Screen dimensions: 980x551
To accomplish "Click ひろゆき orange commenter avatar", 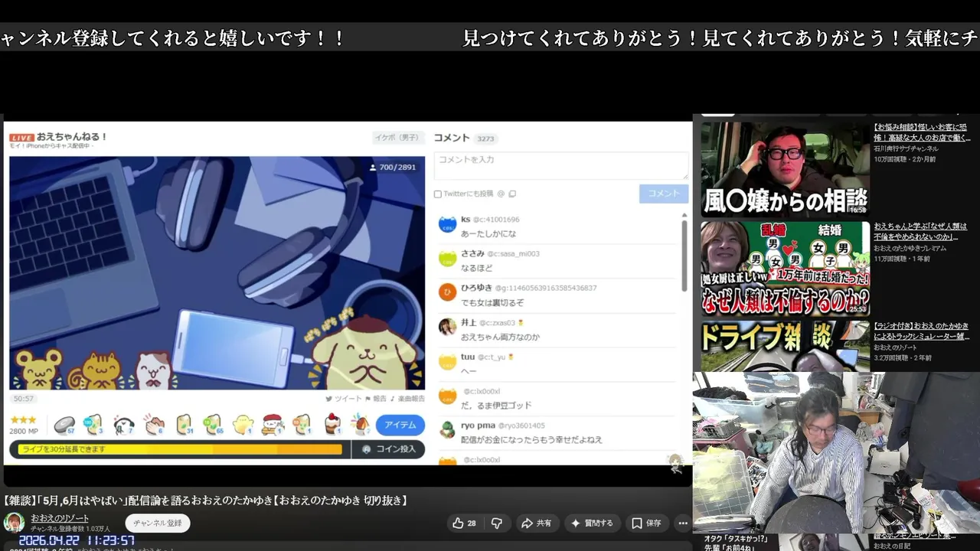I will (447, 292).
